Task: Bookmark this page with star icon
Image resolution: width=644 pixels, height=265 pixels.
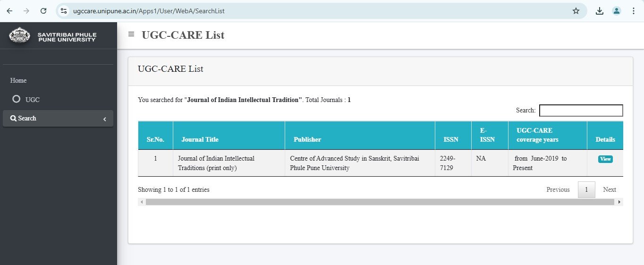Action: pos(576,11)
